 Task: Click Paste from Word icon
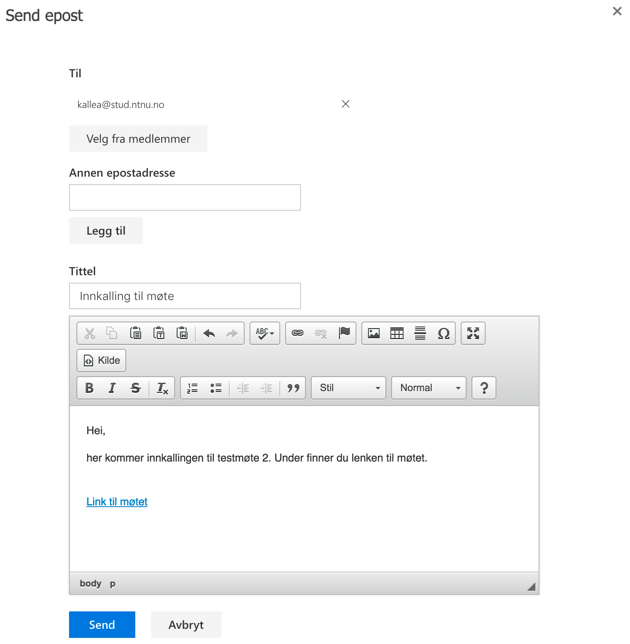pyautogui.click(x=182, y=333)
